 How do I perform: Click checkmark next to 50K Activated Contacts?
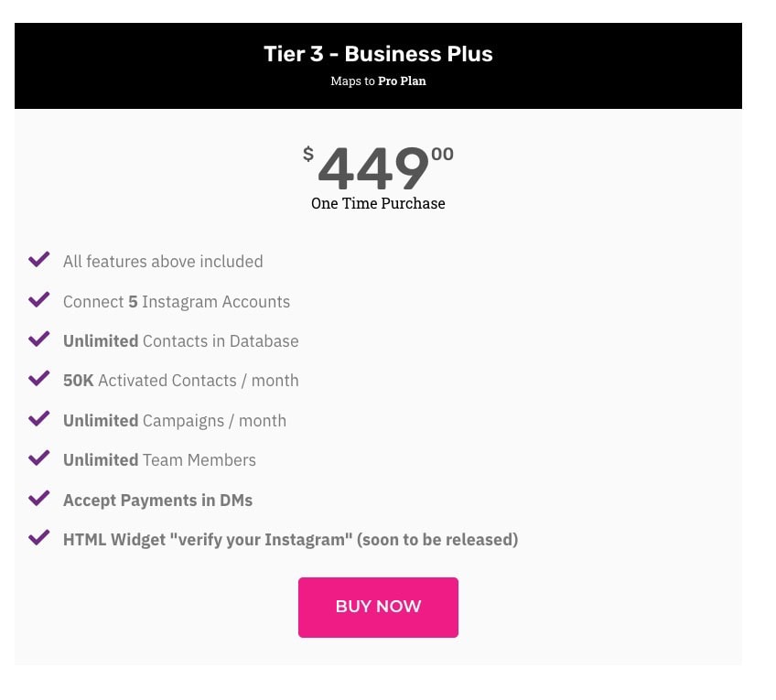click(39, 379)
